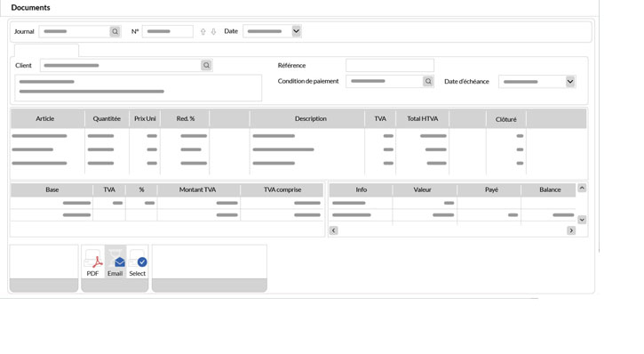Viewport: 644px width, 354px height.
Task: Select the blank tab above Client
Action: [x=46, y=50]
